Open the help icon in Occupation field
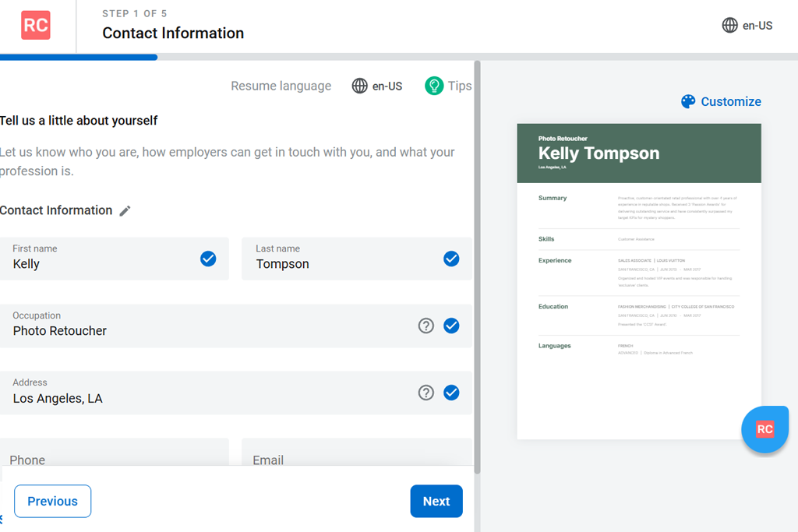 pos(426,326)
